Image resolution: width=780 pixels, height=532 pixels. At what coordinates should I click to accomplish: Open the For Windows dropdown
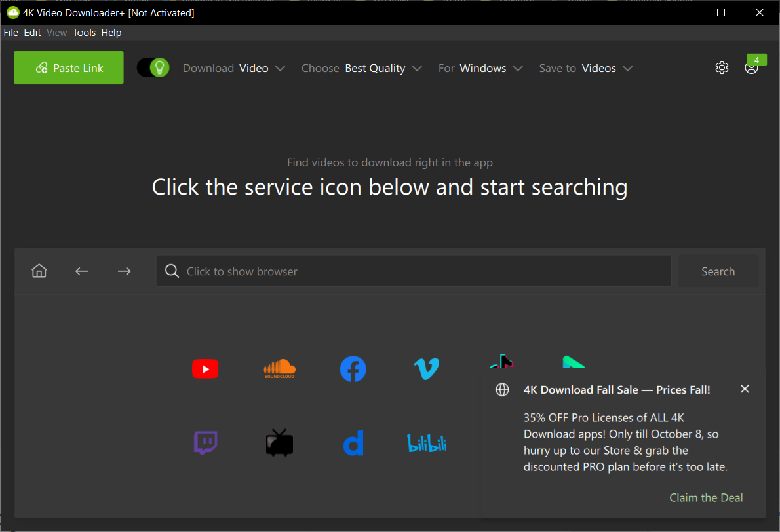(x=480, y=68)
